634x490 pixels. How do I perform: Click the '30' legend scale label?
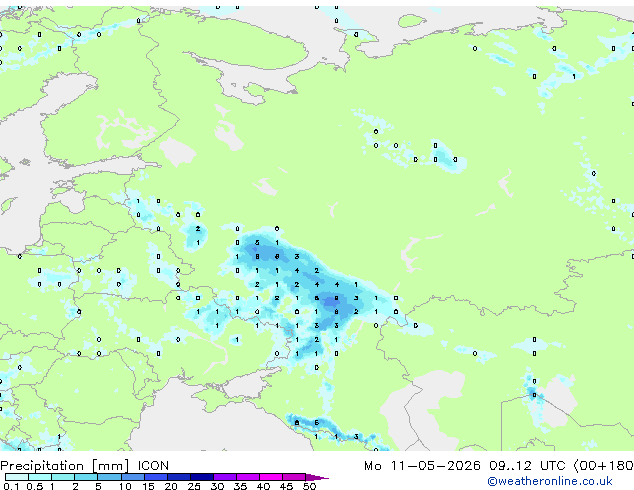pyautogui.click(x=217, y=486)
